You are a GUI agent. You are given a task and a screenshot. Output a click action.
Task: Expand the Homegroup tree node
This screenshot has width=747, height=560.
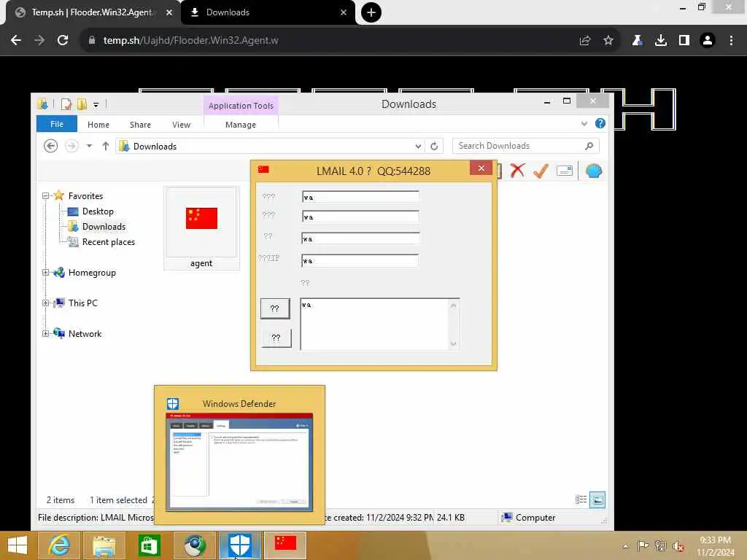pos(46,273)
